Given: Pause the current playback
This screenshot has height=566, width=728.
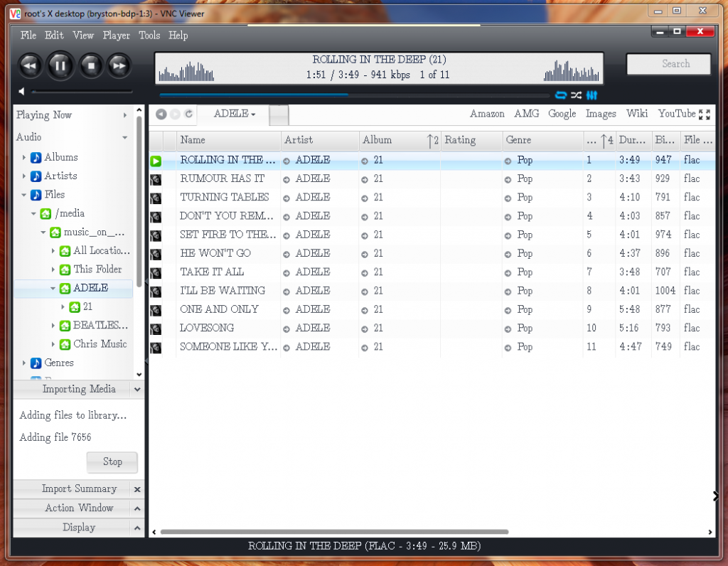Looking at the screenshot, I should tap(60, 65).
